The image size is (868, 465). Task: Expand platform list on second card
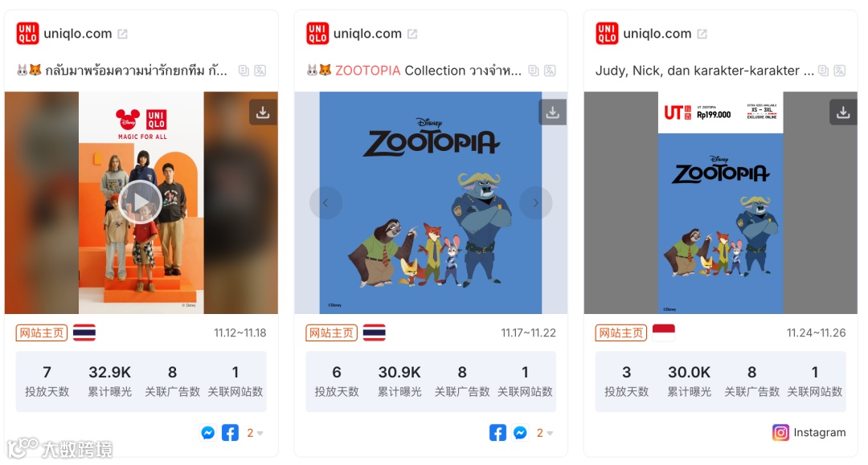click(x=545, y=433)
